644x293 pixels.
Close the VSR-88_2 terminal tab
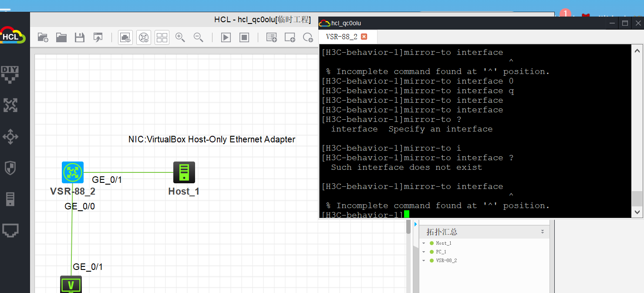tap(364, 37)
